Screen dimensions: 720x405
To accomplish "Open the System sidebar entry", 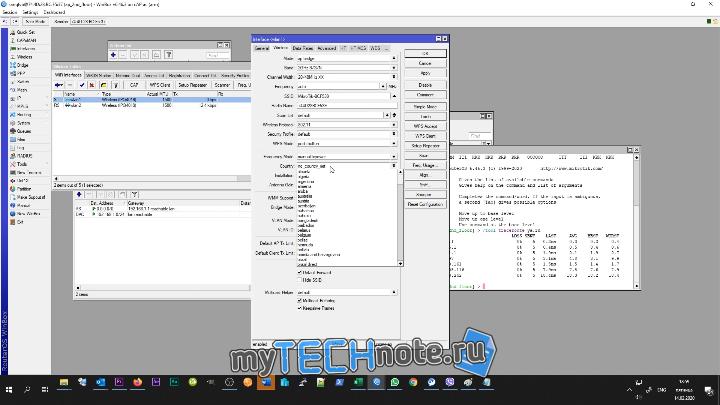I will [23, 123].
